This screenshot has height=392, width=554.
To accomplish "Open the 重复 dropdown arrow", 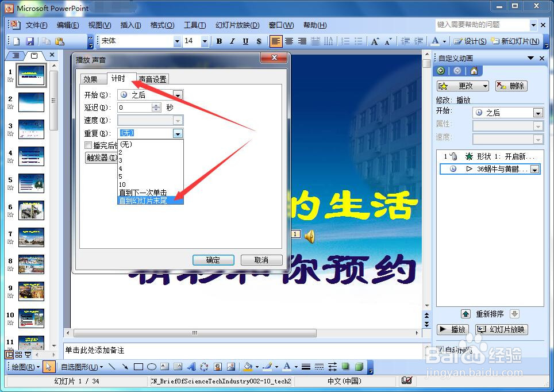I will 178,133.
